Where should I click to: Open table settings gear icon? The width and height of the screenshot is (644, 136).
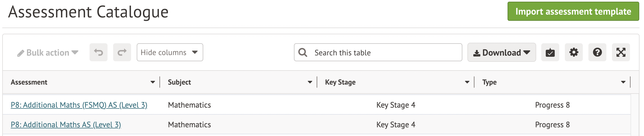pos(574,52)
